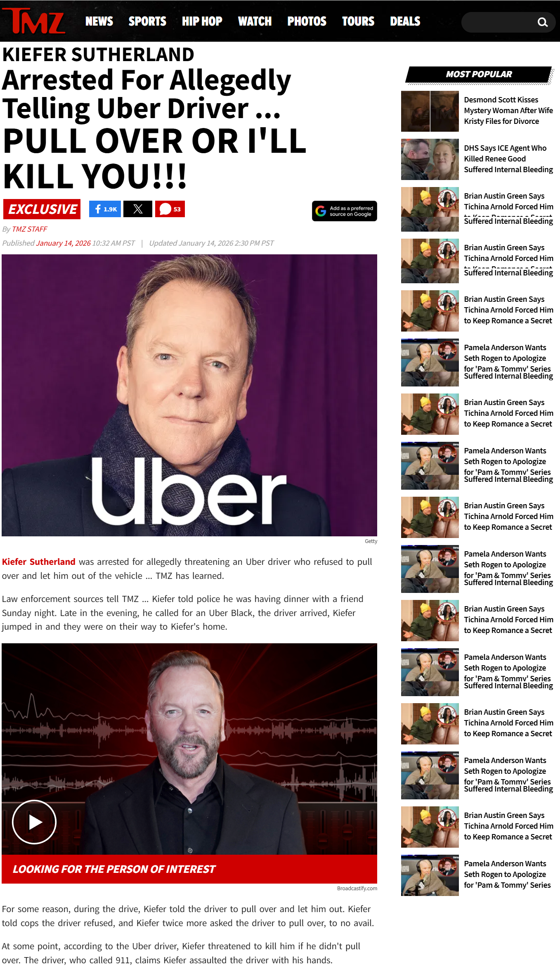Image resolution: width=560 pixels, height=967 pixels.
Task: Click the search magnifier icon
Action: point(543,22)
